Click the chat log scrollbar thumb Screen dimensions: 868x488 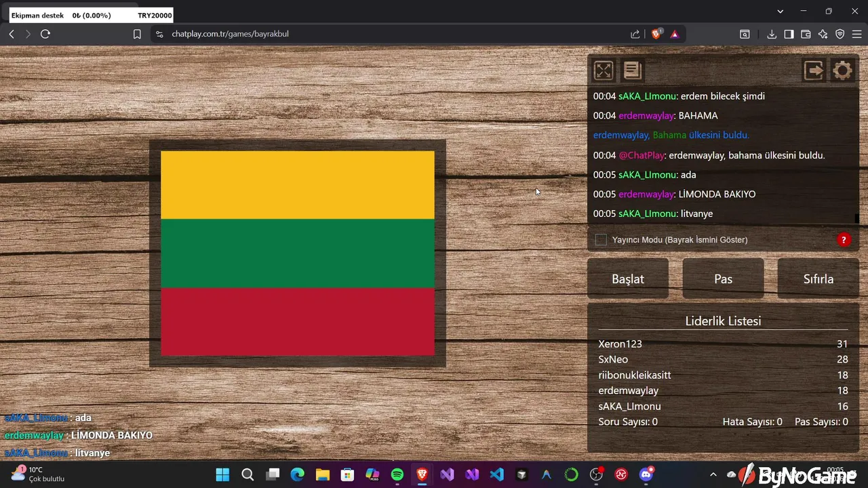(856, 218)
